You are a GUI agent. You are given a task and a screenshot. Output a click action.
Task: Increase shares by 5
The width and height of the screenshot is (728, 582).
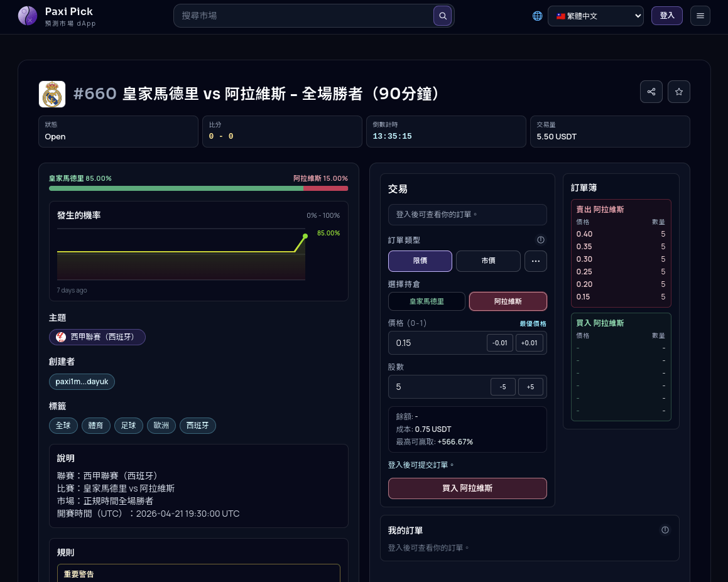(x=530, y=387)
